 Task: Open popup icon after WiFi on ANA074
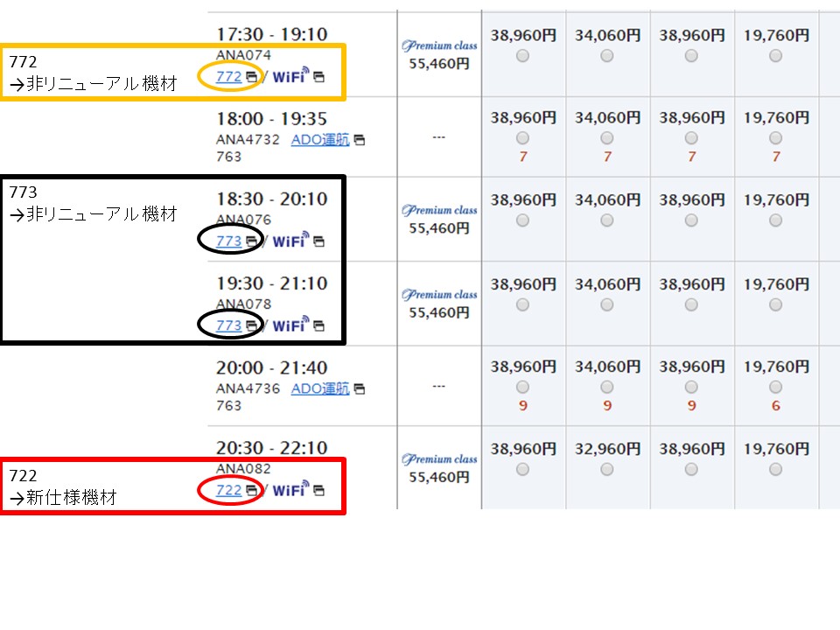pos(318,77)
